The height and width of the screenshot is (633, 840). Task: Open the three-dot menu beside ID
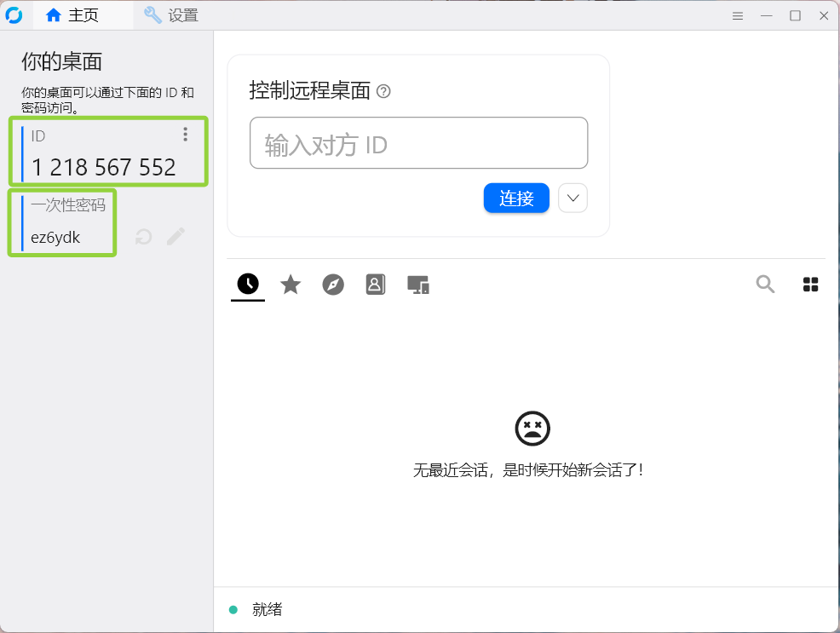pyautogui.click(x=186, y=135)
